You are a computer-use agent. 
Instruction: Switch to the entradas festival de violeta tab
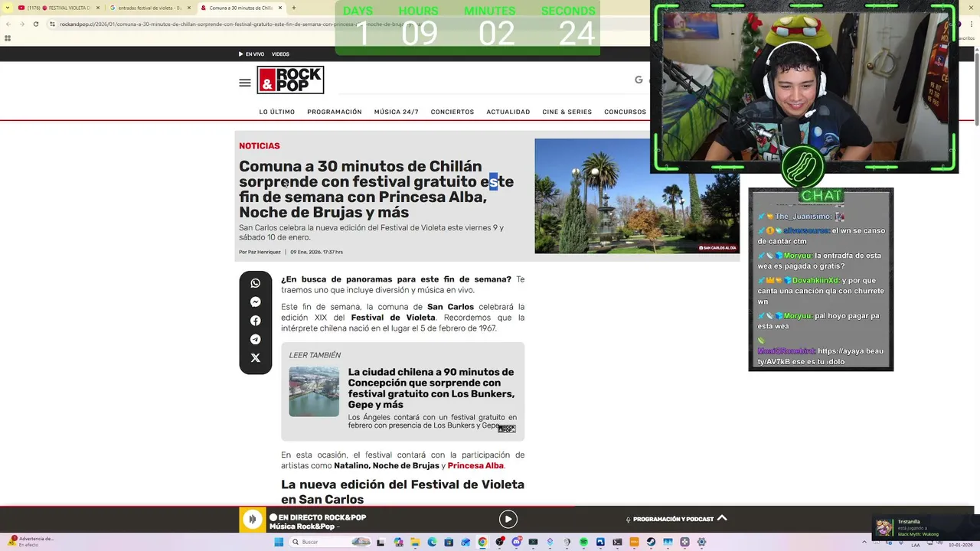click(151, 8)
